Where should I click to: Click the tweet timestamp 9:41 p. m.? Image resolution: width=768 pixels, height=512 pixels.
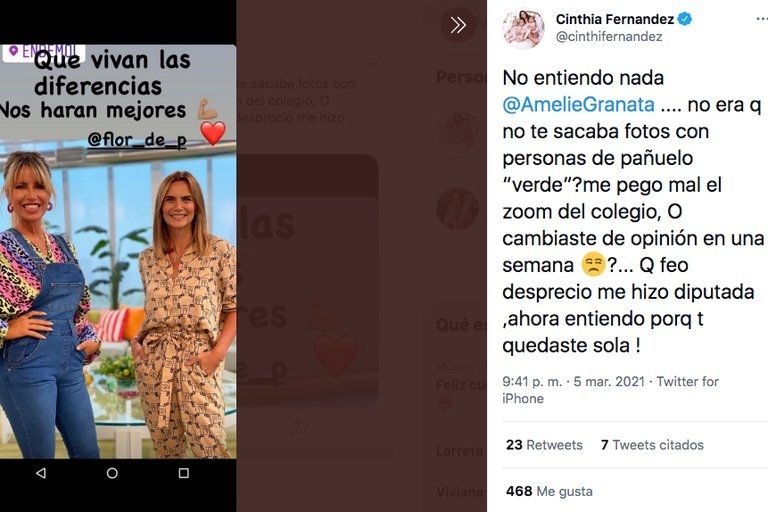(x=532, y=381)
